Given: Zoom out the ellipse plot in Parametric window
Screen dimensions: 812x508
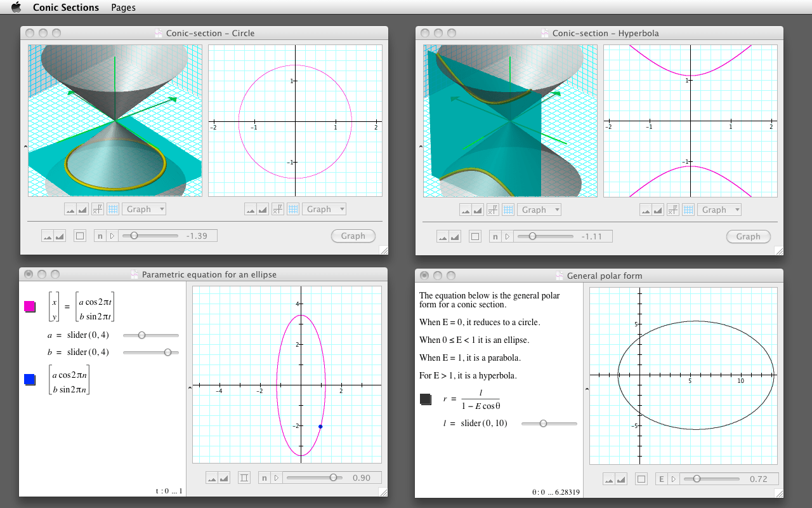Looking at the screenshot, I should click(213, 478).
